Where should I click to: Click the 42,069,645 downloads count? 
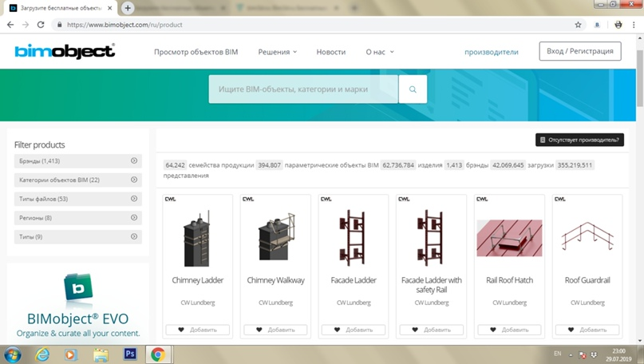click(508, 165)
